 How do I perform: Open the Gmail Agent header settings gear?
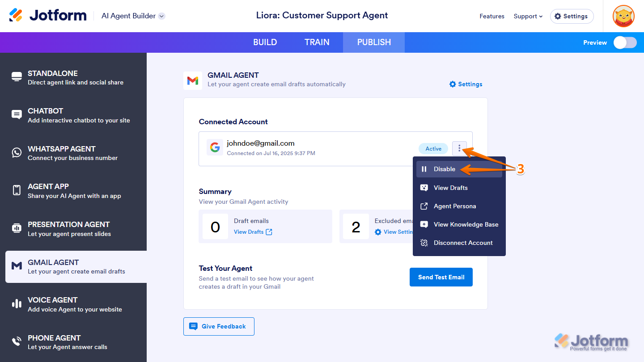click(453, 84)
